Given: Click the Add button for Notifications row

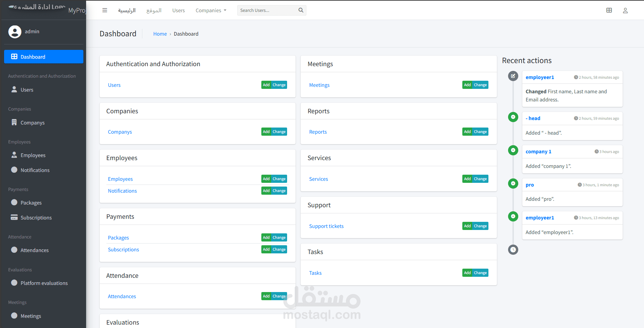Looking at the screenshot, I should (x=266, y=191).
